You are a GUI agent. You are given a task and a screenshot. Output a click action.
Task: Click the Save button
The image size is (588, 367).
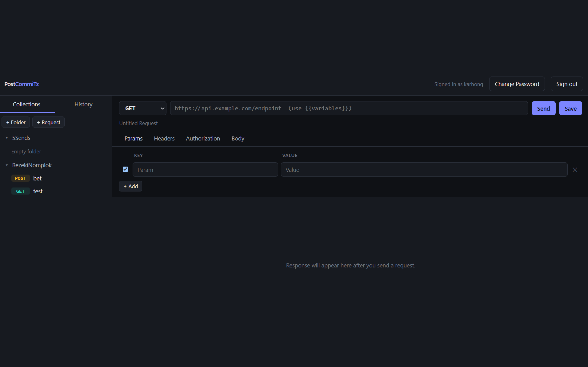pyautogui.click(x=570, y=108)
